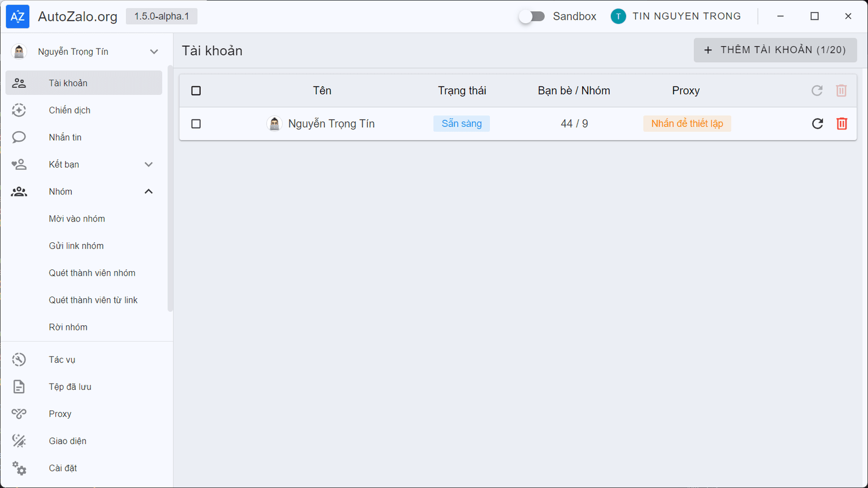Screen dimensions: 868x488
Task: Open Chiến dịch campaign icon in sidebar
Action: tap(19, 110)
